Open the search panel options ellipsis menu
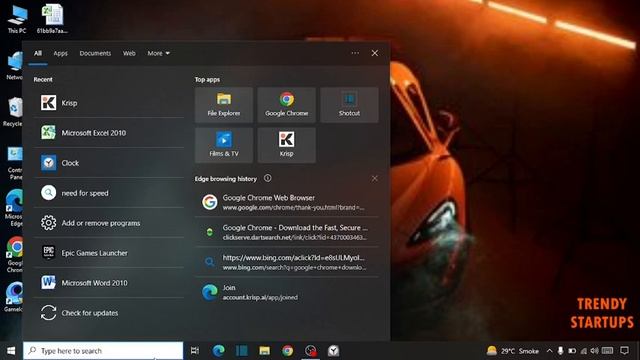 [x=355, y=53]
